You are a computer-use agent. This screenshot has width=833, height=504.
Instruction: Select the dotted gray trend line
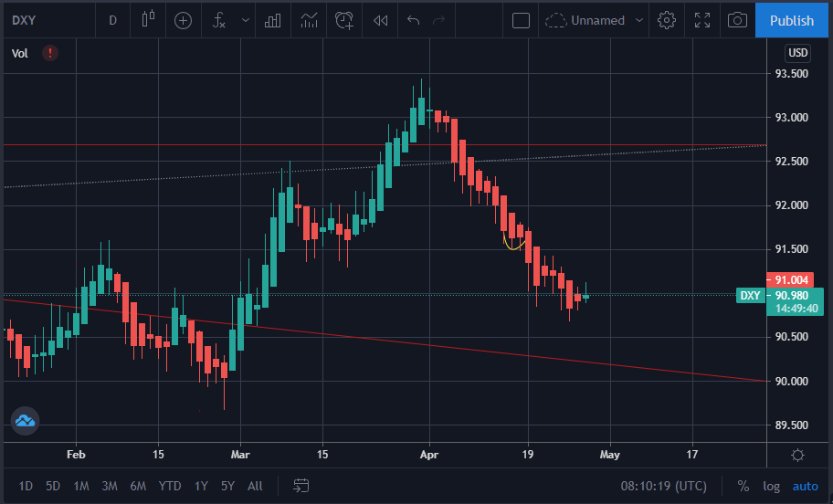[x=385, y=166]
